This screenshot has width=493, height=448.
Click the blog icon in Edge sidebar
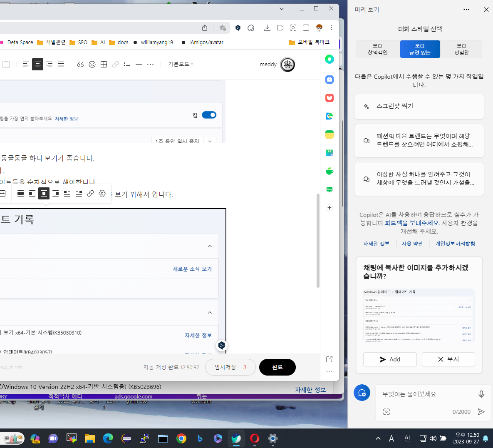[x=329, y=189]
